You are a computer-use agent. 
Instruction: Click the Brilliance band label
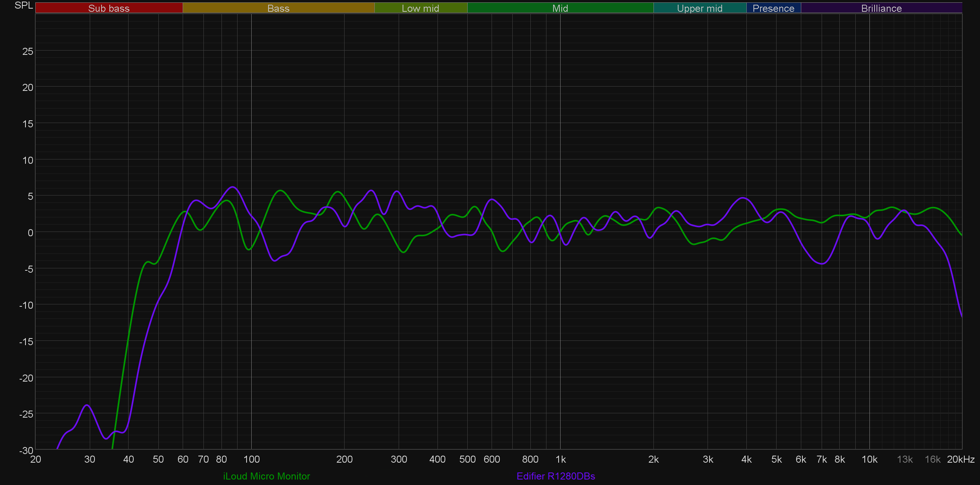(881, 8)
